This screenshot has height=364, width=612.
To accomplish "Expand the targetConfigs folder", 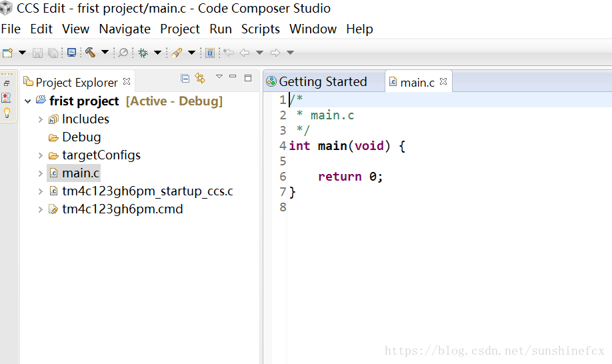I will coord(40,155).
